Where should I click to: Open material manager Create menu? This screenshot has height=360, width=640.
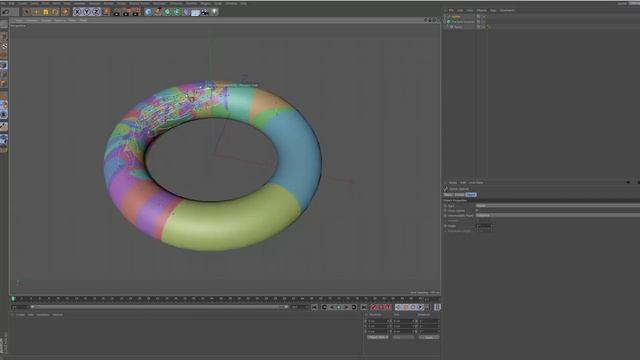(x=20, y=315)
